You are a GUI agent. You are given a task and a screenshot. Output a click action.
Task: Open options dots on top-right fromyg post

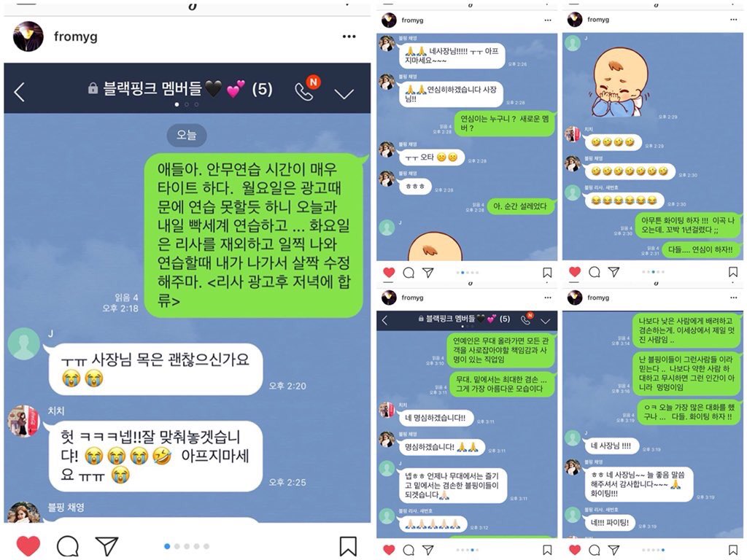point(733,20)
